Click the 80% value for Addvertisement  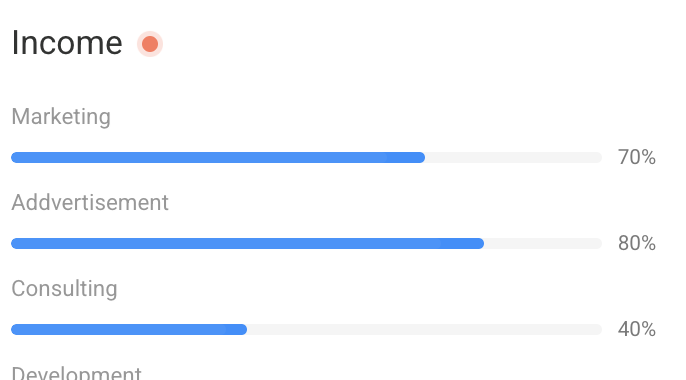pyautogui.click(x=637, y=243)
